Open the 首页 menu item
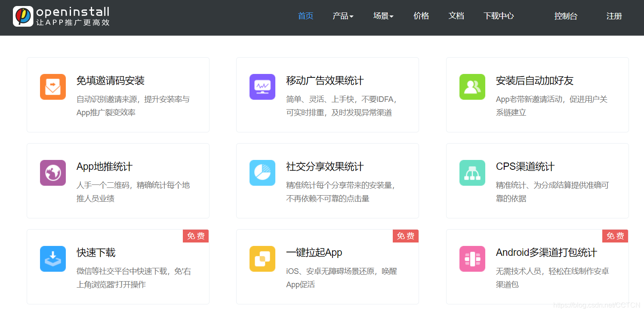Viewport: 644px width, 313px height. 305,16
